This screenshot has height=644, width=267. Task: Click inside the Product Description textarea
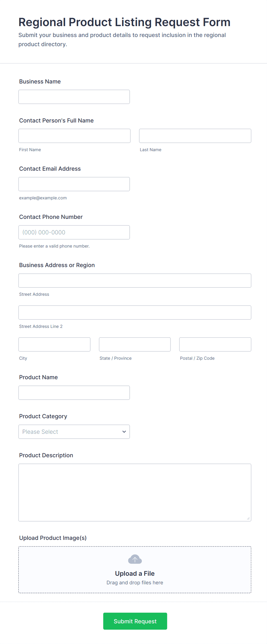(x=135, y=492)
